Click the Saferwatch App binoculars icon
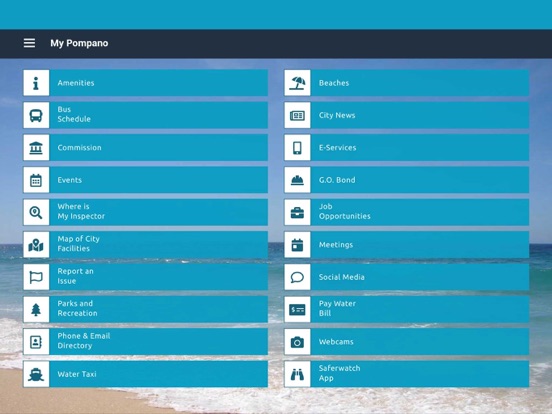Screen dimensions: 552x414 tap(297, 374)
